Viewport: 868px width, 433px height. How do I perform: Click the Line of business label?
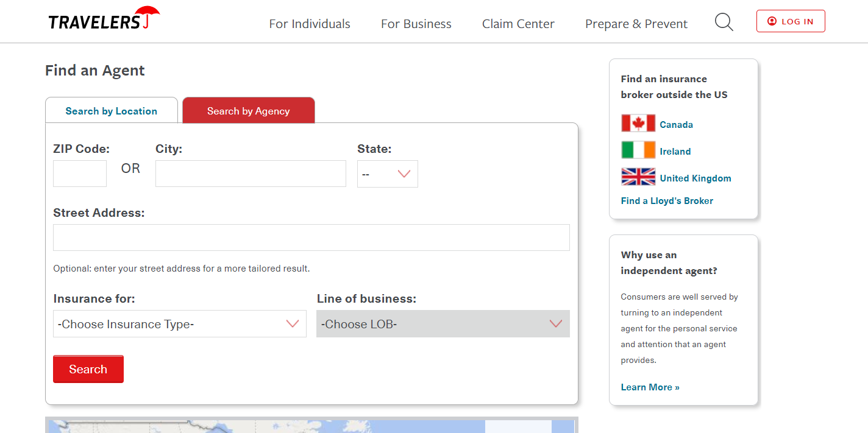(367, 298)
